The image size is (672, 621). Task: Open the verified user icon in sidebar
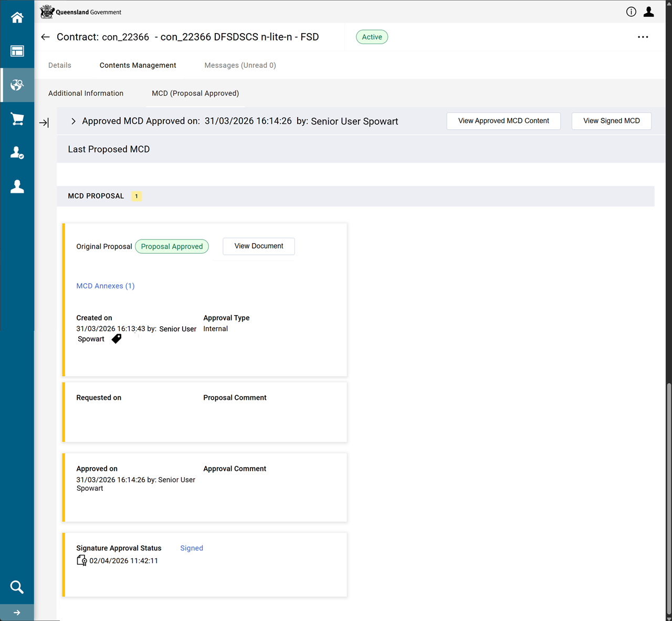[x=17, y=153]
